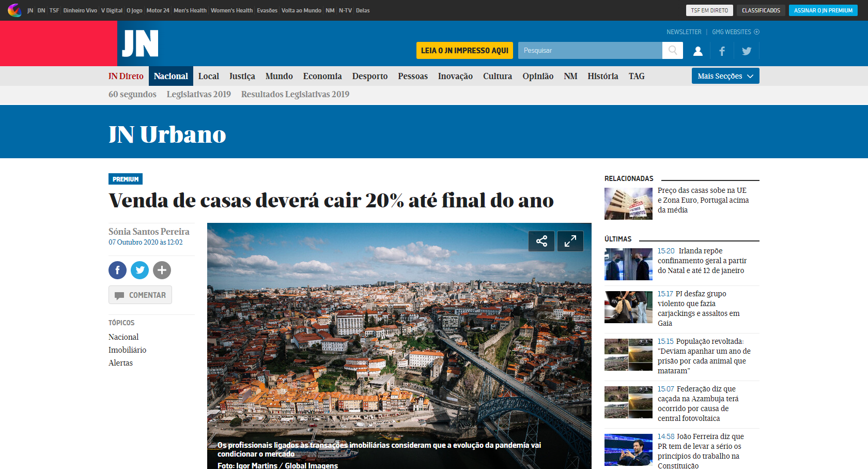
Task: Go to Local section
Action: (x=209, y=76)
